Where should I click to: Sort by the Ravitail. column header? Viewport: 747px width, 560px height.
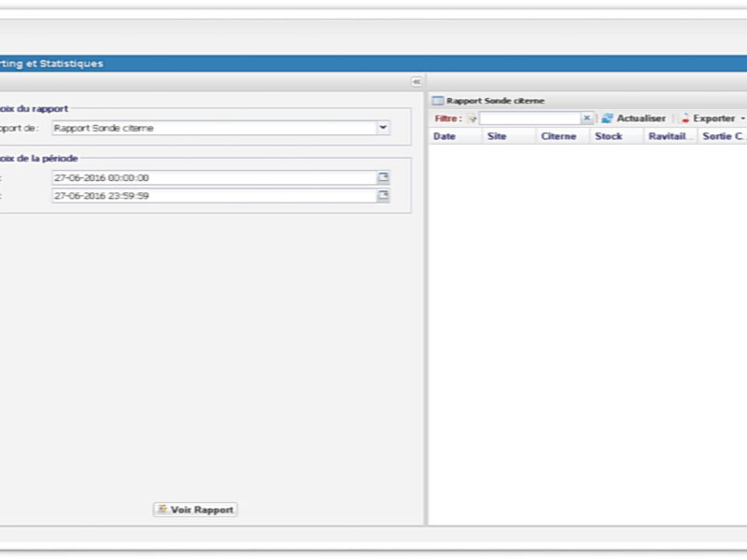tap(669, 136)
